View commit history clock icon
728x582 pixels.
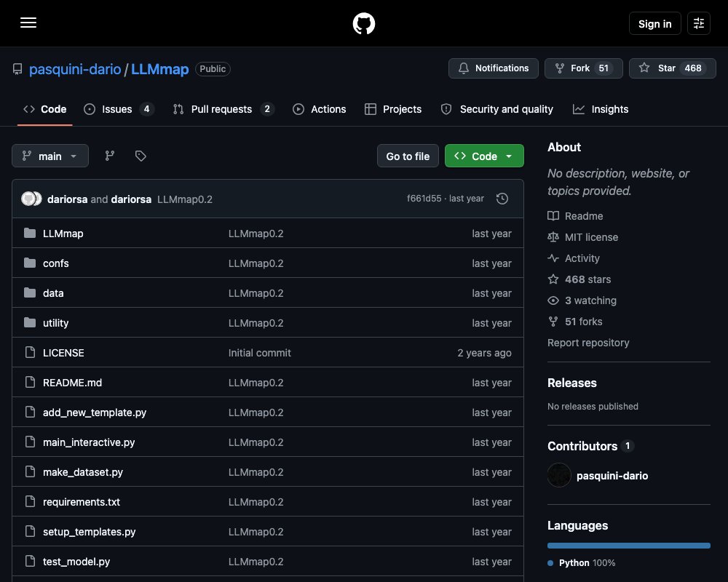pyautogui.click(x=502, y=199)
